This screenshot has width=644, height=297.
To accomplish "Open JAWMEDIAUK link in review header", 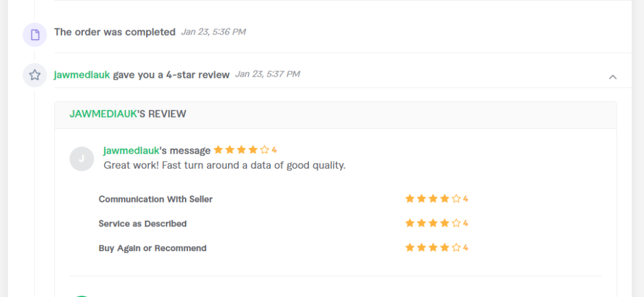I will [x=103, y=114].
